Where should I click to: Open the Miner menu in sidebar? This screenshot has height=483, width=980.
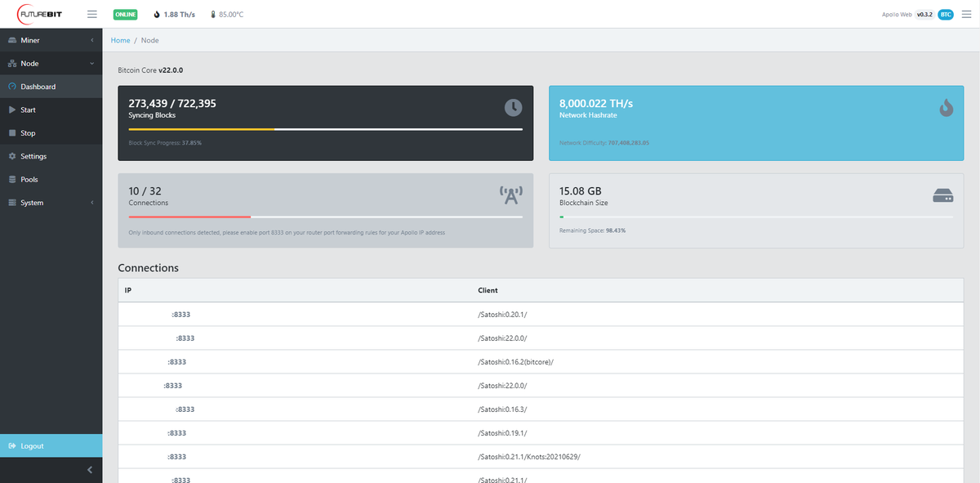pyautogui.click(x=51, y=40)
